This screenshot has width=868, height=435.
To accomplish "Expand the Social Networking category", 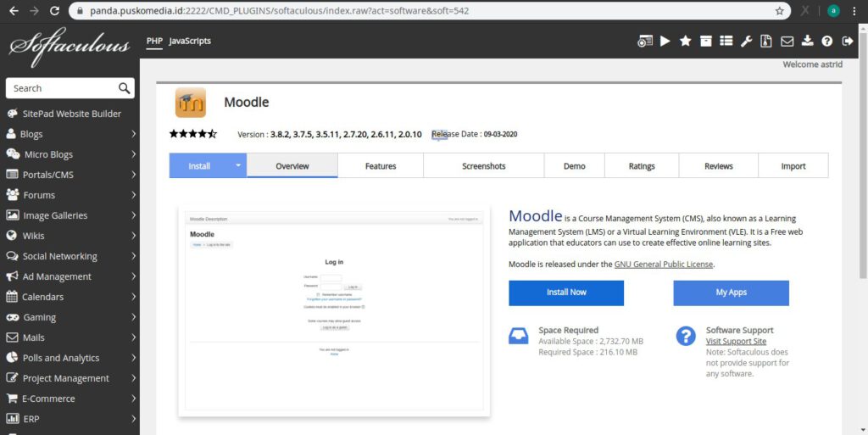I will (70, 256).
